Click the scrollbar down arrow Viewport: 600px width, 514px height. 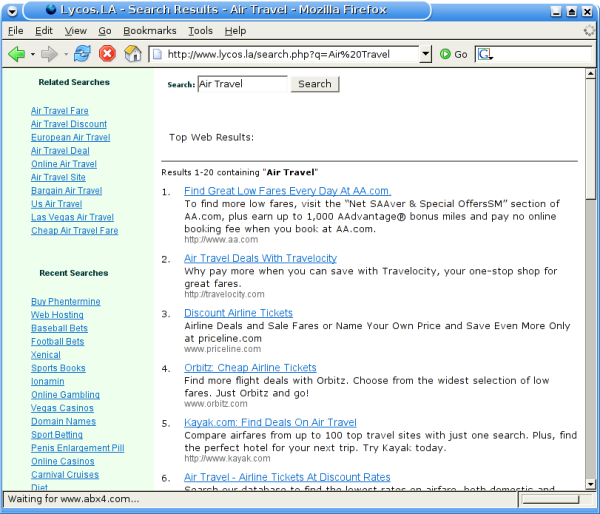tap(590, 485)
